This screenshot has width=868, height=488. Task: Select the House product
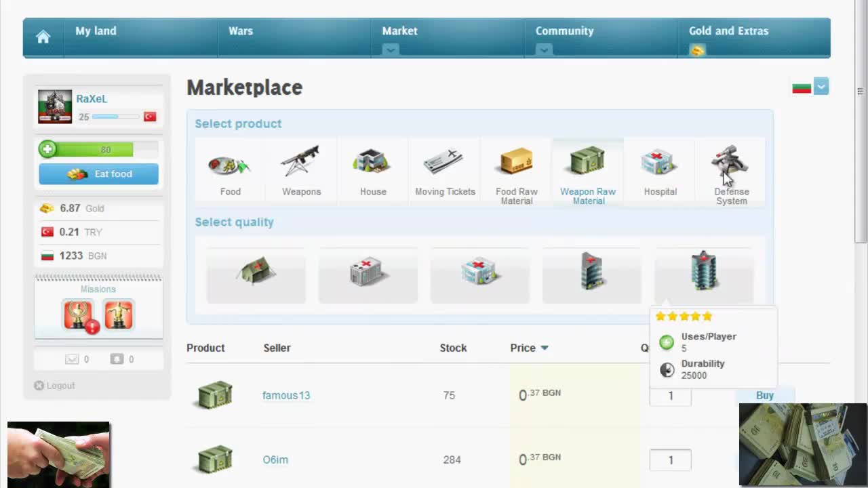[373, 171]
